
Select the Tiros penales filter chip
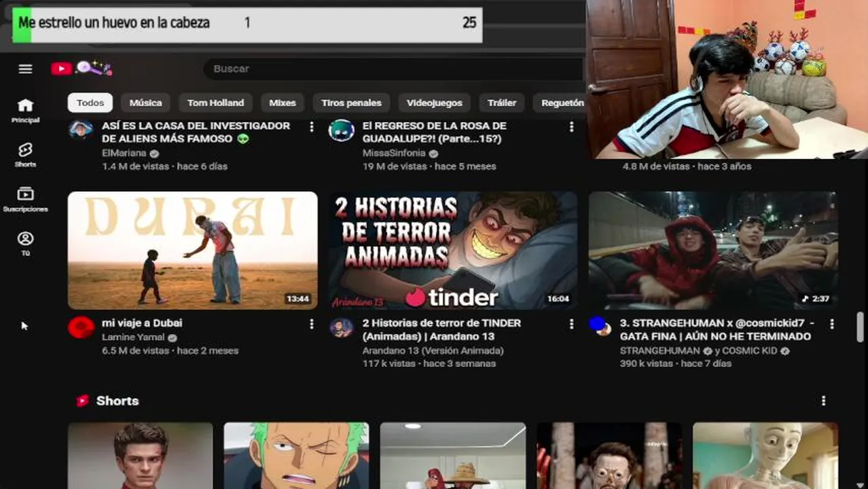coord(351,103)
